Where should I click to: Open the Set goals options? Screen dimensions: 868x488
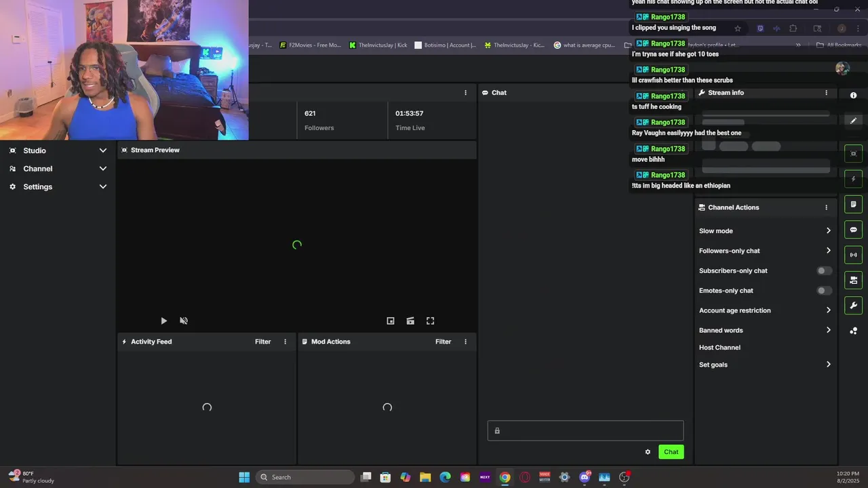[x=765, y=365]
